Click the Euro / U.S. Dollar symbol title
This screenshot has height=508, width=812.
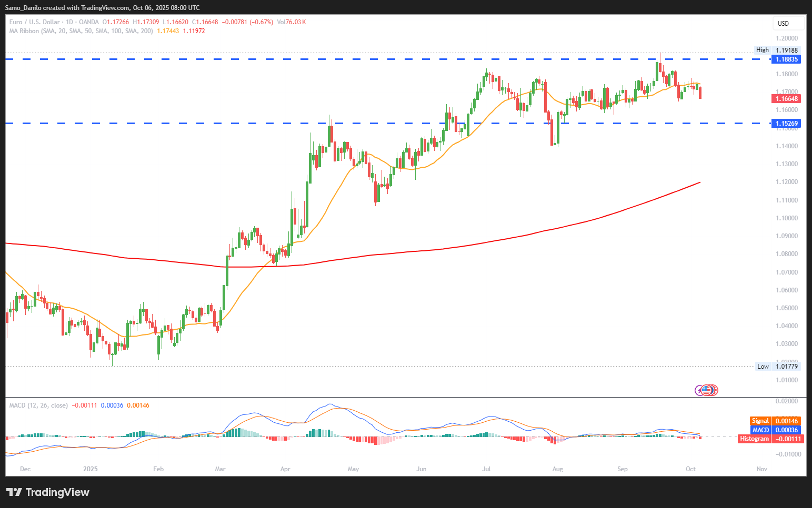34,22
